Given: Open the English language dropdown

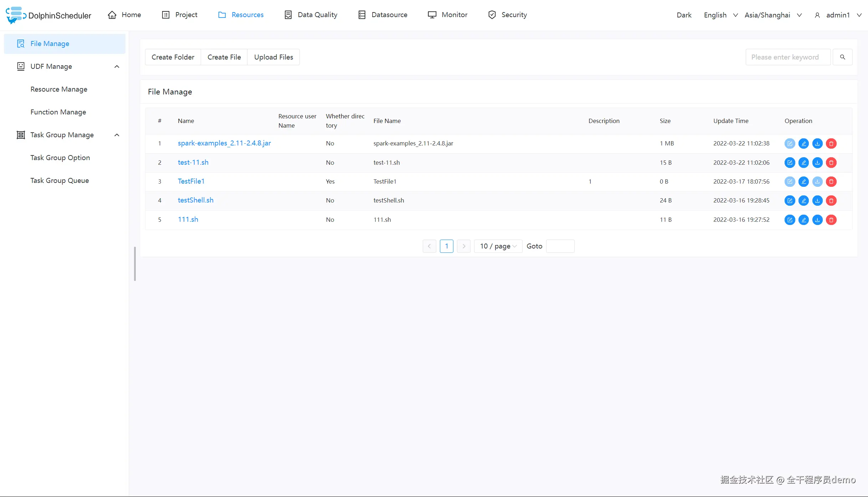Looking at the screenshot, I should [x=715, y=15].
